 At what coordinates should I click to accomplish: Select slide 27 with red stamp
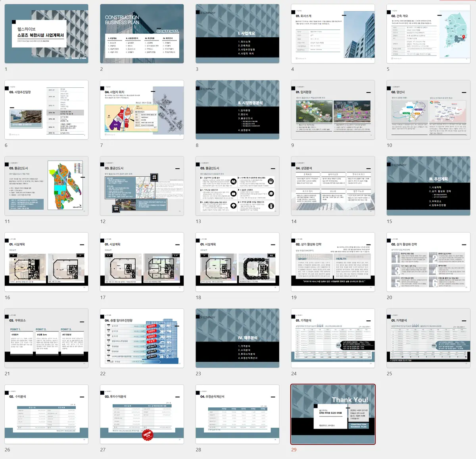[x=142, y=414]
